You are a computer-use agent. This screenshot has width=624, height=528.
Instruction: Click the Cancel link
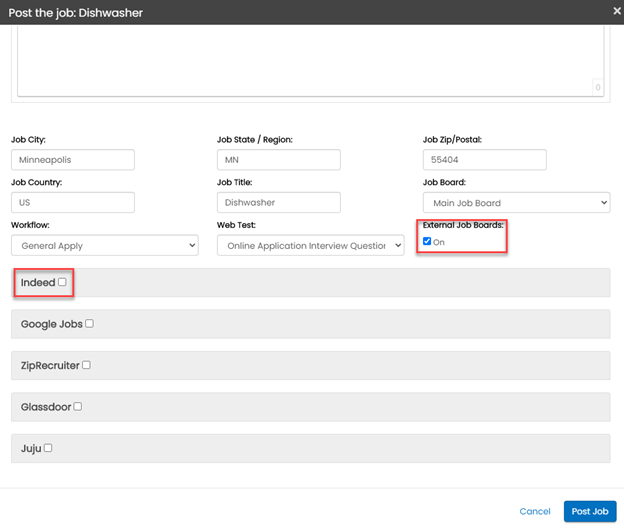535,511
